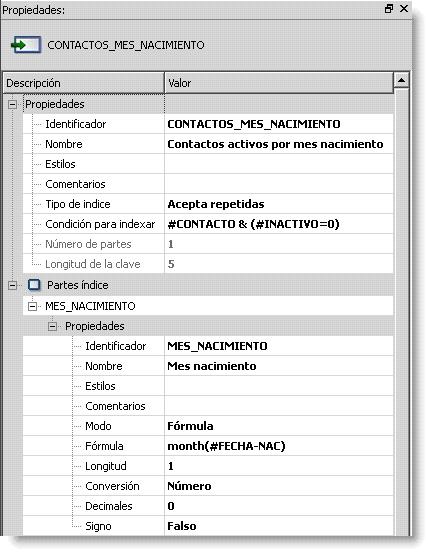Viewport: 428px width, 552px height.
Task: Click the empty Estilos value of the index
Action: pyautogui.click(x=278, y=164)
